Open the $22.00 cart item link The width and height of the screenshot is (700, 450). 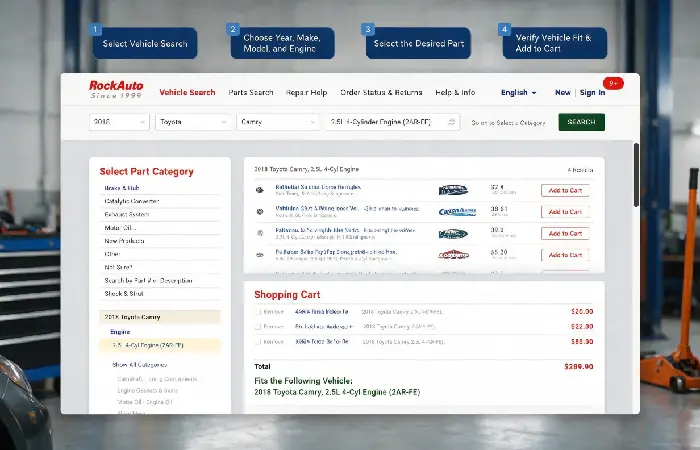324,327
